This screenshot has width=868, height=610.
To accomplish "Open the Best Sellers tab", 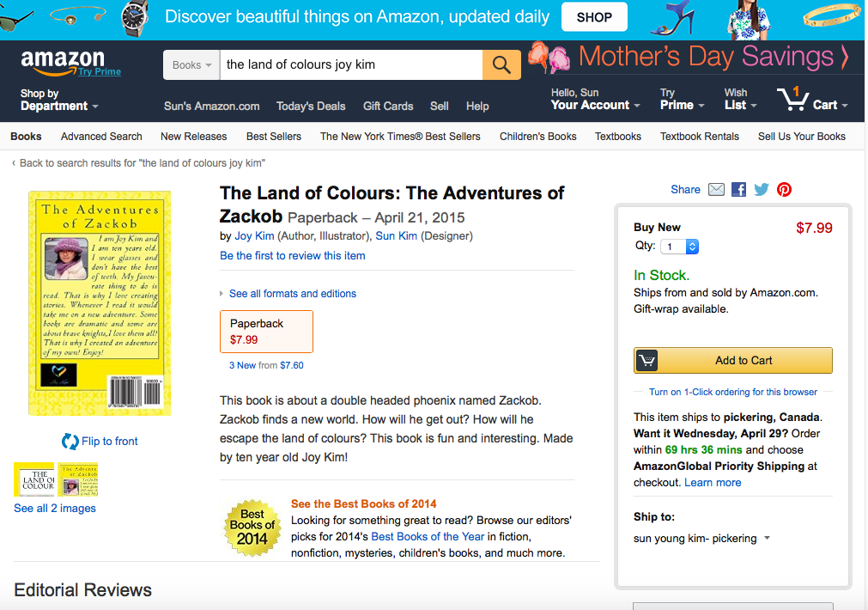I will (x=273, y=136).
